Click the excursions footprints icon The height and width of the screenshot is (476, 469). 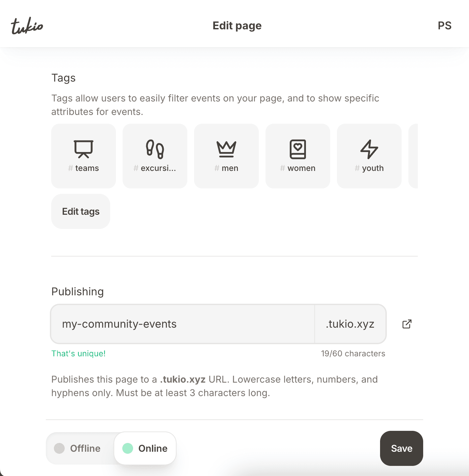[x=155, y=149]
